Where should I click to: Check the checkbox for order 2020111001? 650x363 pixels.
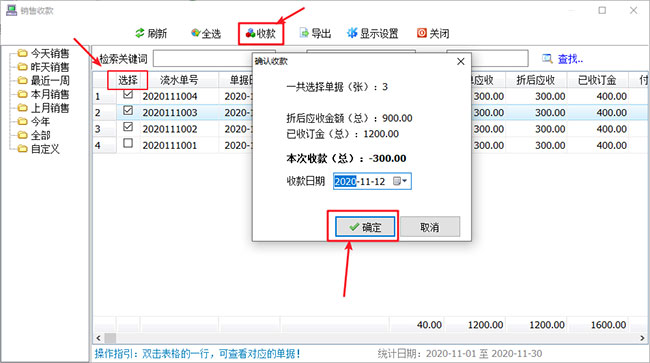(128, 143)
